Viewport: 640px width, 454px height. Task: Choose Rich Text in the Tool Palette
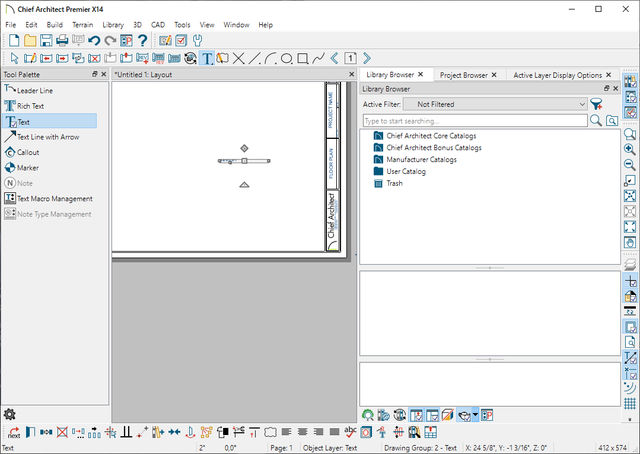click(30, 105)
